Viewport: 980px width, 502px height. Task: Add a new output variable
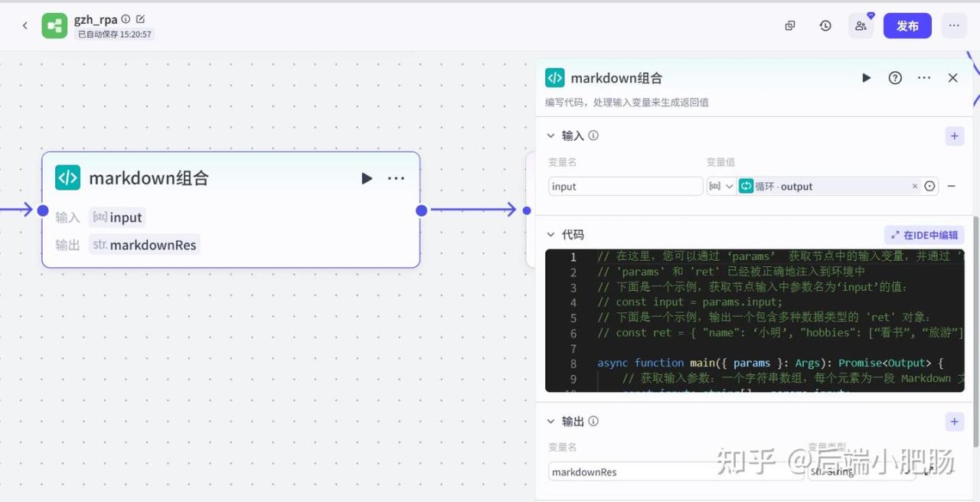954,422
